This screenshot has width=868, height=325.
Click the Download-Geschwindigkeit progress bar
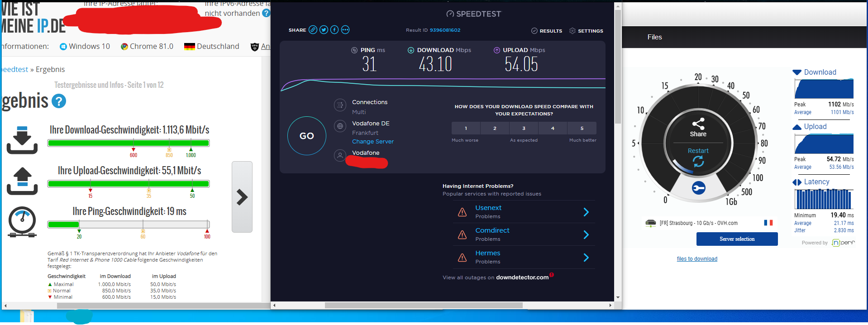(129, 143)
